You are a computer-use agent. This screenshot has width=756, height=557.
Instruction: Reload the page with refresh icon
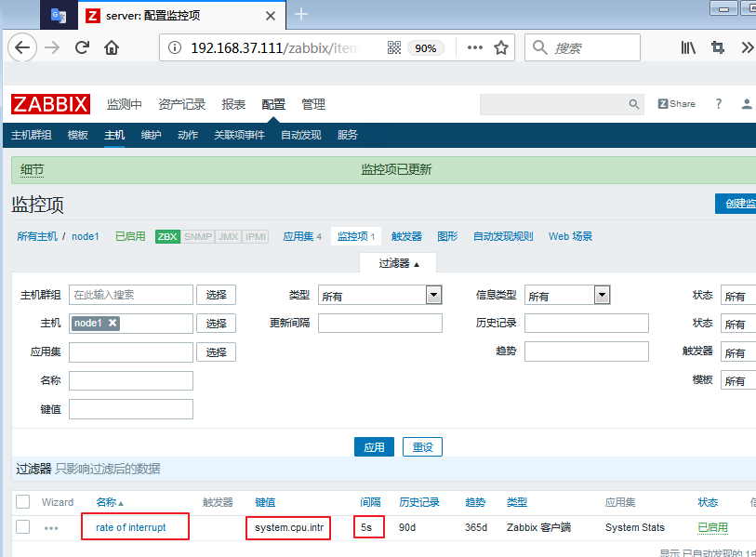point(83,47)
